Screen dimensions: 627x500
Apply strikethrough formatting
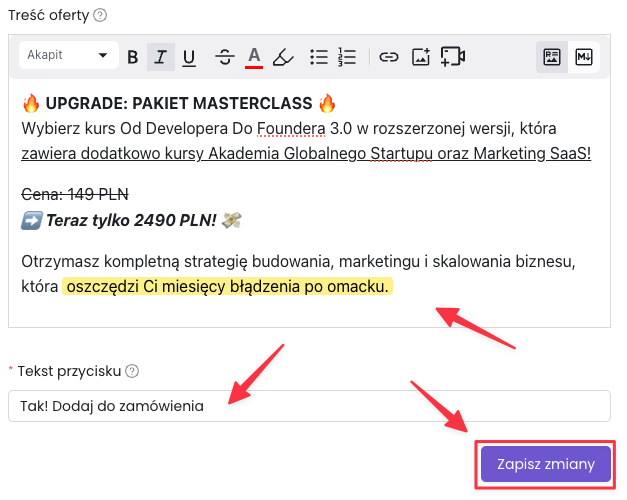point(224,57)
